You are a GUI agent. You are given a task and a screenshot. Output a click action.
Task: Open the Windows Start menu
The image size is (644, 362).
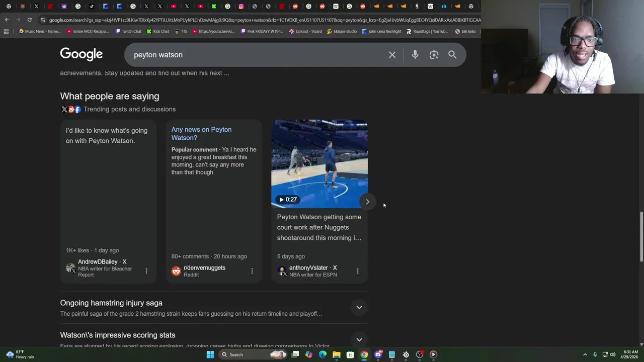(210, 354)
